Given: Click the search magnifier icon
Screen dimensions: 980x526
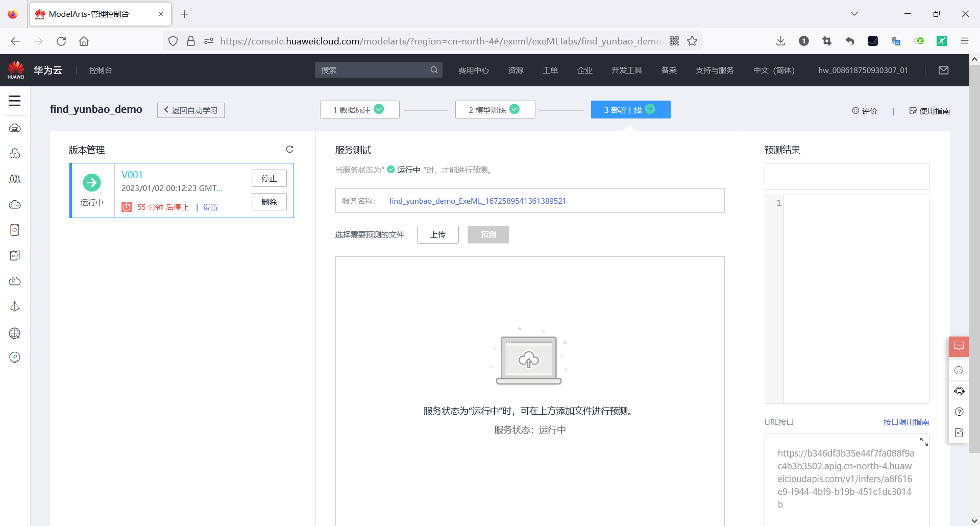Looking at the screenshot, I should point(434,70).
